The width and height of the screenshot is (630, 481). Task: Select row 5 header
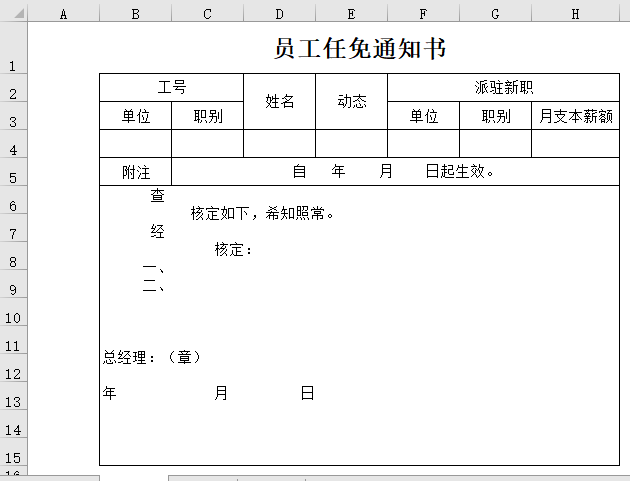[x=13, y=178]
